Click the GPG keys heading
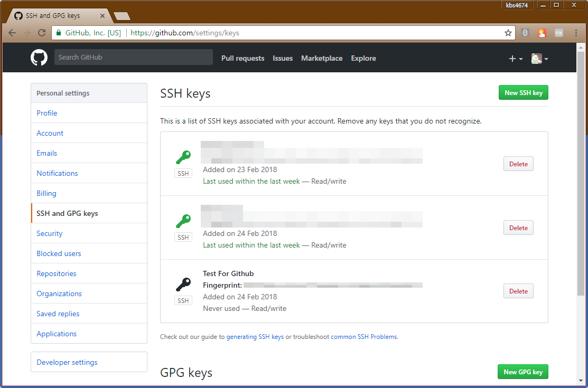This screenshot has height=388, width=588. point(186,373)
